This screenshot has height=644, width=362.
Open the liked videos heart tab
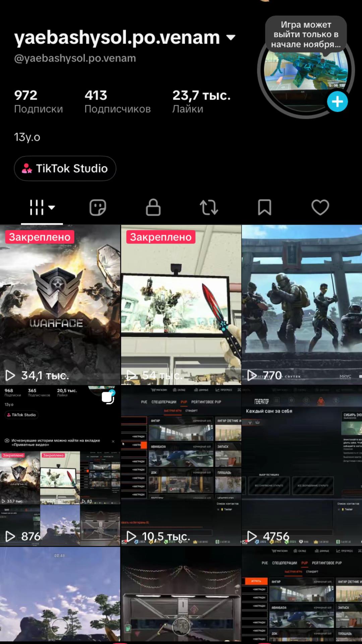tap(320, 207)
